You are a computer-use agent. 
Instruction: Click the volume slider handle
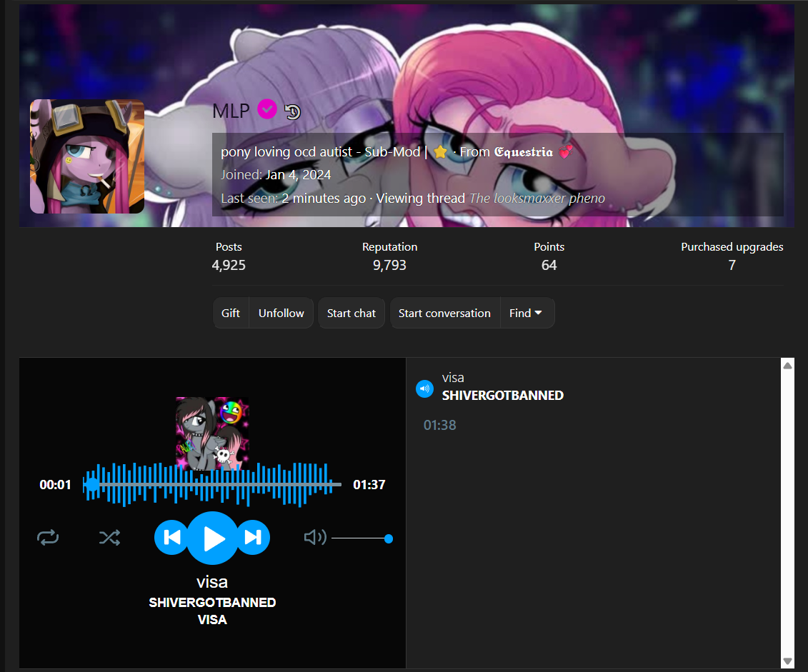[389, 538]
